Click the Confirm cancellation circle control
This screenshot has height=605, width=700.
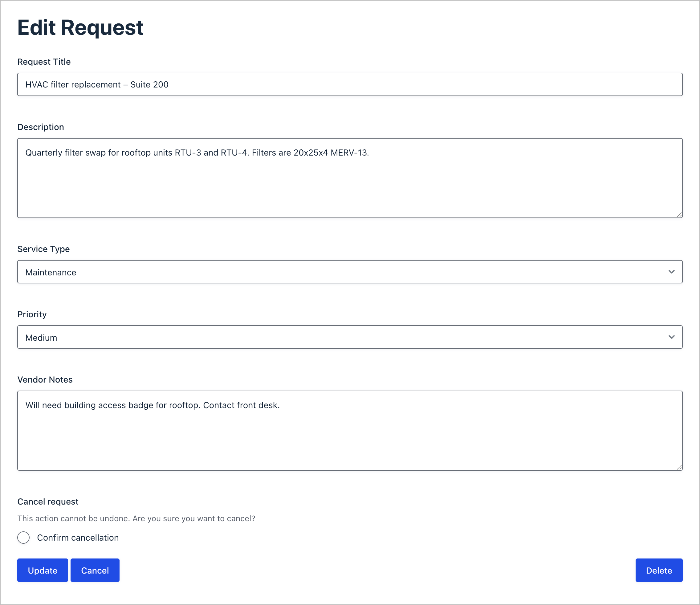23,538
